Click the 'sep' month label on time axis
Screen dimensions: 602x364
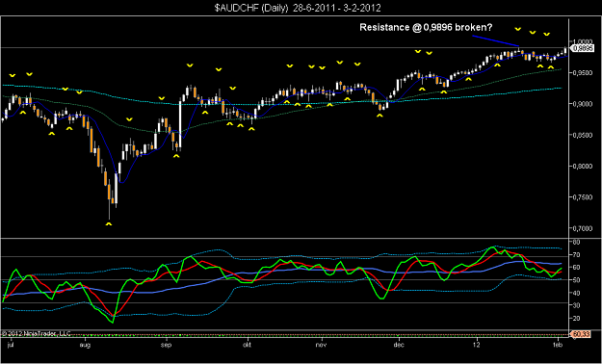[167, 345]
